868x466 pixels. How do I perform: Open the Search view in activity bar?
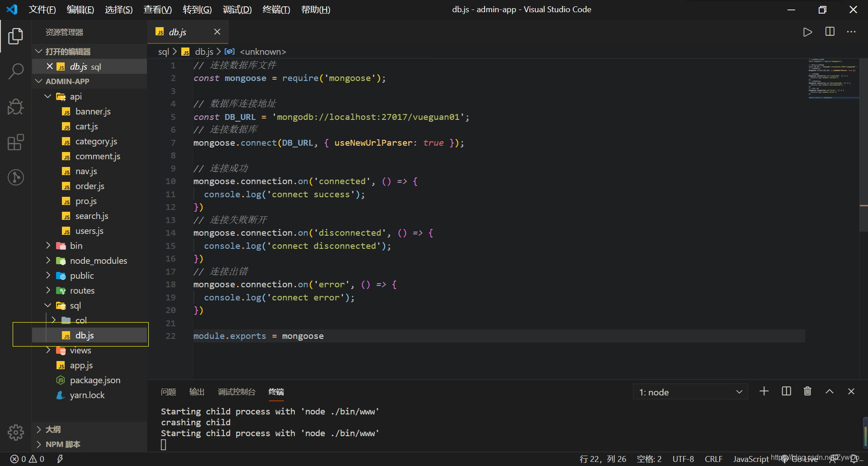point(16,71)
